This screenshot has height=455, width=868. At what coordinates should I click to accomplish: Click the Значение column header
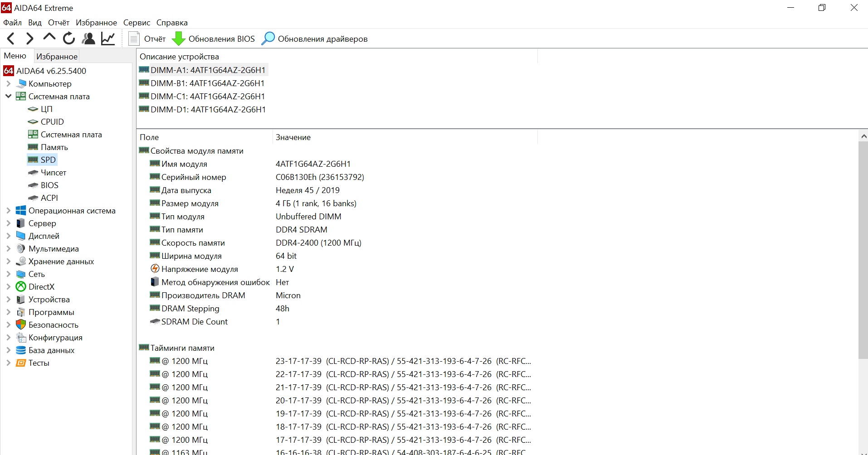point(405,137)
